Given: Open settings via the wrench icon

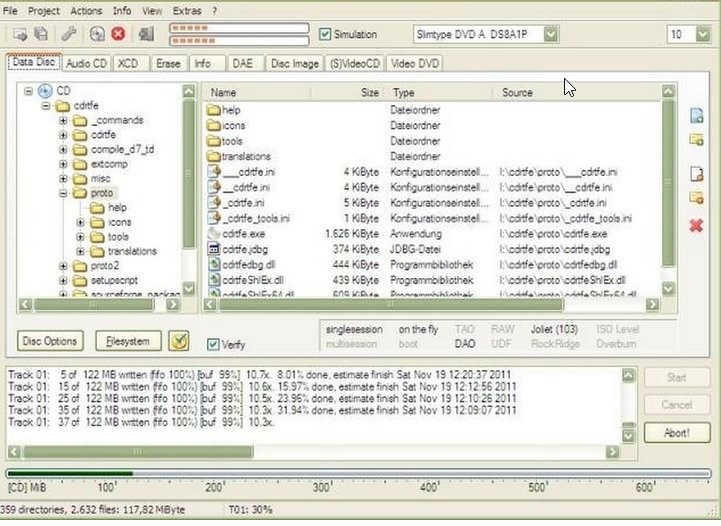Looking at the screenshot, I should pos(69,34).
